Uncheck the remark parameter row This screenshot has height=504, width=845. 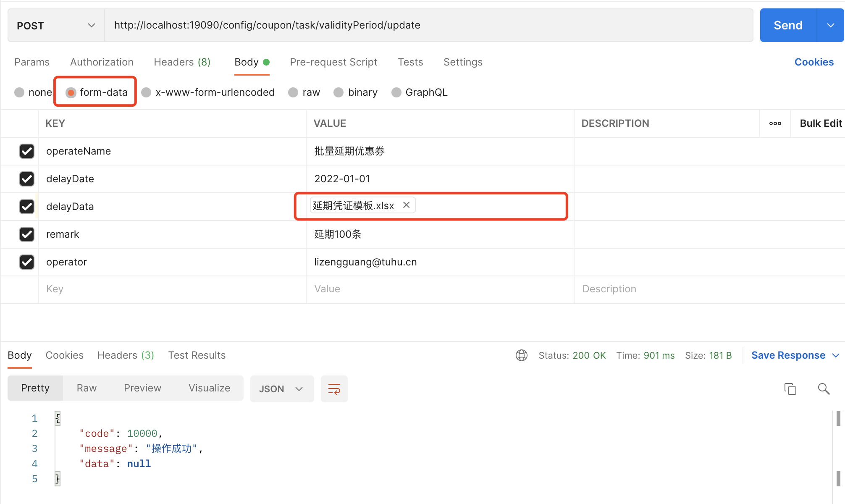pyautogui.click(x=27, y=234)
